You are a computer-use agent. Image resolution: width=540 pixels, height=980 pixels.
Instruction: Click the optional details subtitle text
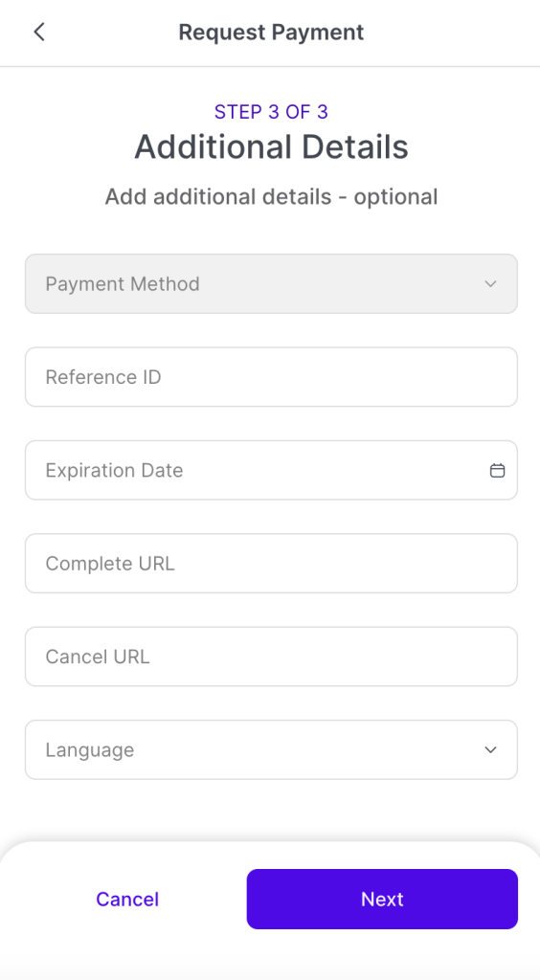click(x=271, y=196)
